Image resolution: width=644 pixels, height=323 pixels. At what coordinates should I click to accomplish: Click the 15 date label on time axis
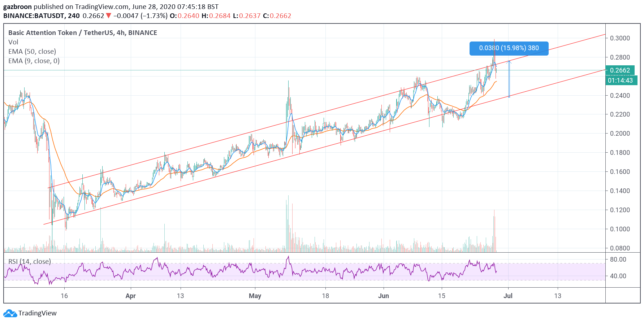point(441,296)
